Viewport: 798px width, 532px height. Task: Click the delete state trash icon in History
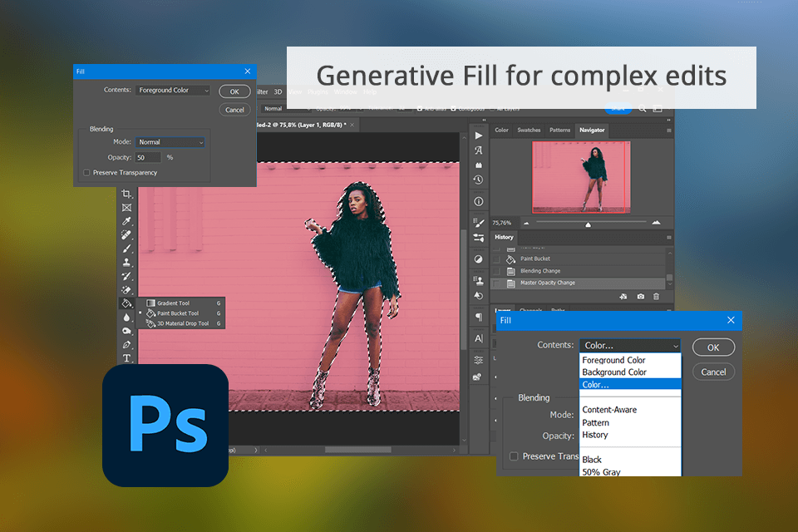[x=656, y=297]
